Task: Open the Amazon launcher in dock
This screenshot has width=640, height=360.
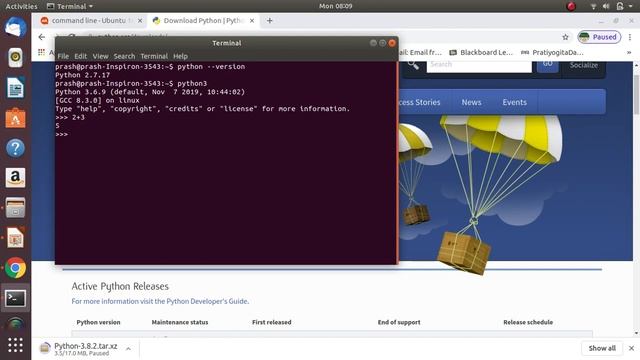Action: click(x=16, y=178)
